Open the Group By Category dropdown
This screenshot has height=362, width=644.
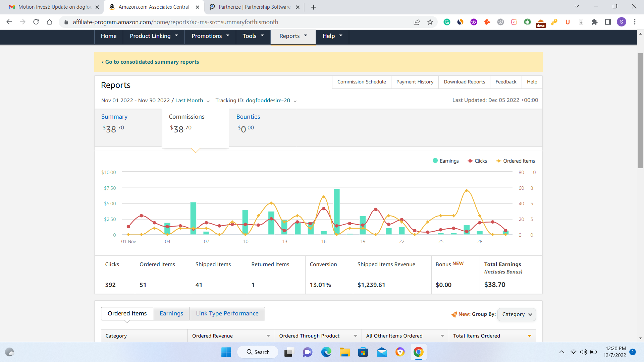517,314
